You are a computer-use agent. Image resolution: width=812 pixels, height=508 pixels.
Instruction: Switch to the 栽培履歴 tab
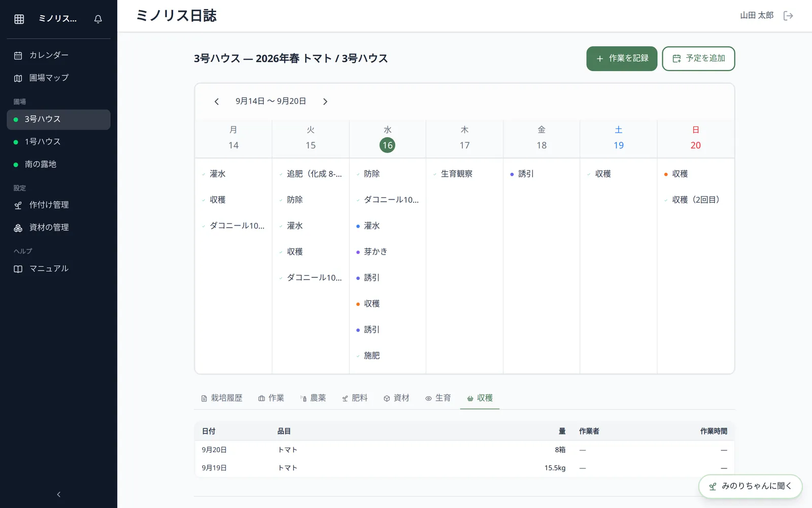pos(222,398)
